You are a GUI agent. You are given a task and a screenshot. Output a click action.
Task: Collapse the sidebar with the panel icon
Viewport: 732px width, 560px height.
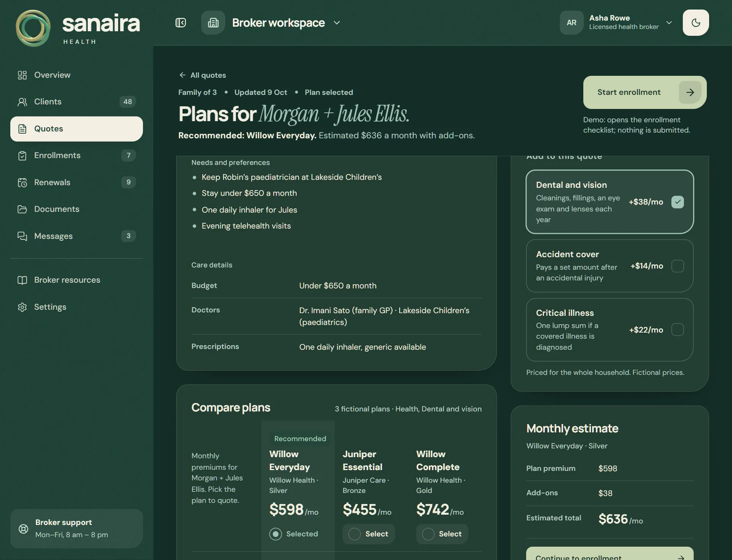[x=181, y=23]
